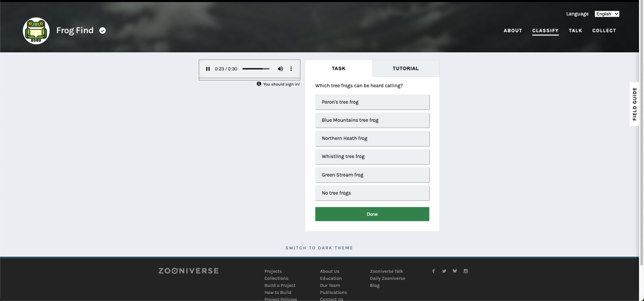
Task: Open the About page
Action: coord(513,31)
